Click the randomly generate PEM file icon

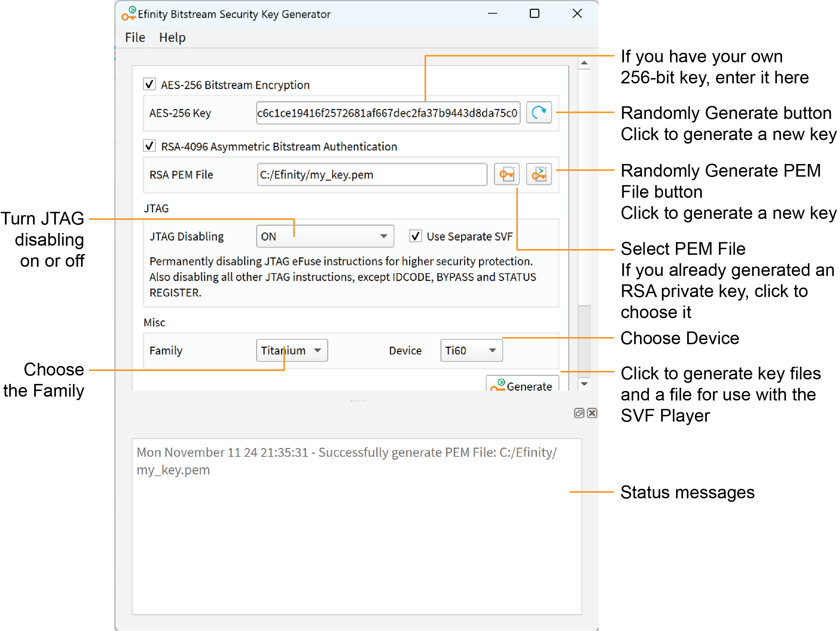click(x=539, y=175)
